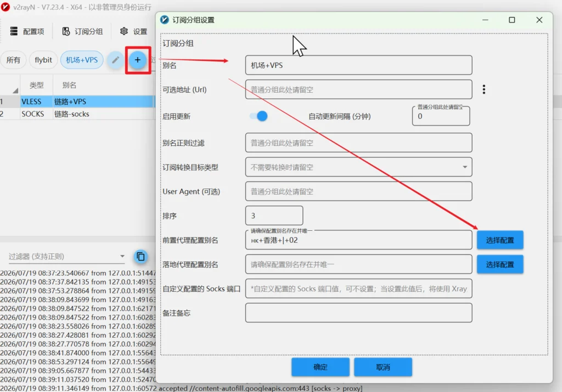The height and width of the screenshot is (392, 562).
Task: Expand the 过滤器 (支持正则) dropdown
Action: 122,257
